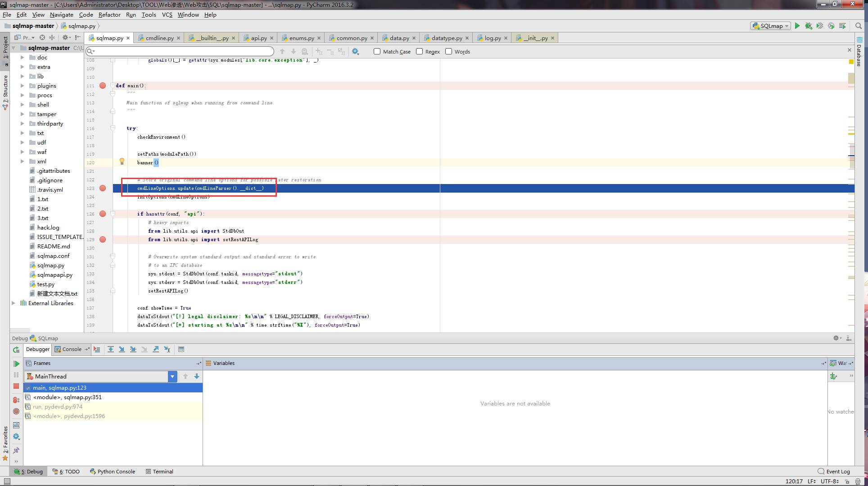Expand the lib folder
The width and height of the screenshot is (868, 486).
coord(23,76)
